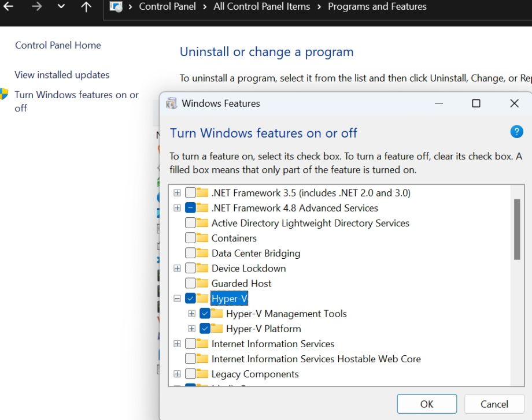
Task: Open View installed updates
Action: (x=61, y=75)
